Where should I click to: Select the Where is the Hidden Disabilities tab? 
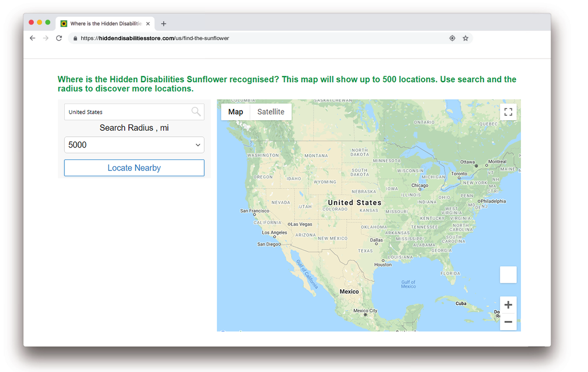pos(105,24)
